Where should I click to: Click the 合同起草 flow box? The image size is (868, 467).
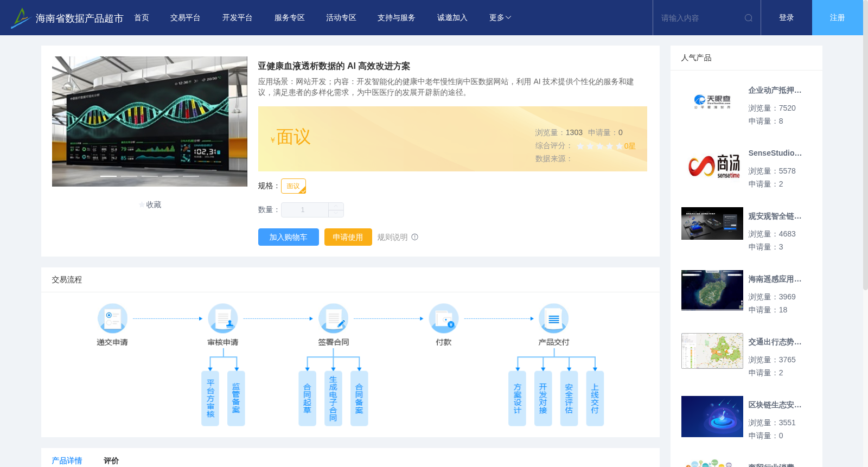[307, 399]
